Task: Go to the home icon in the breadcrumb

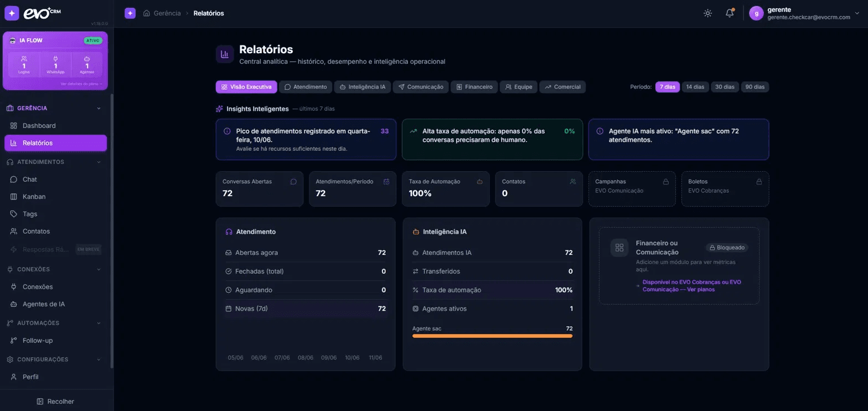Action: [x=147, y=13]
